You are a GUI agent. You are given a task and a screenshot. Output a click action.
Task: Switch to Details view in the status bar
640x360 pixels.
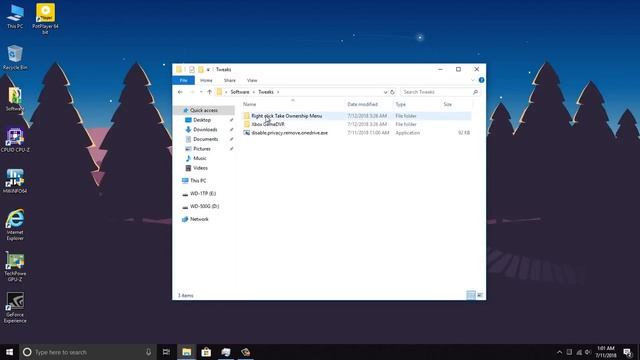point(471,295)
